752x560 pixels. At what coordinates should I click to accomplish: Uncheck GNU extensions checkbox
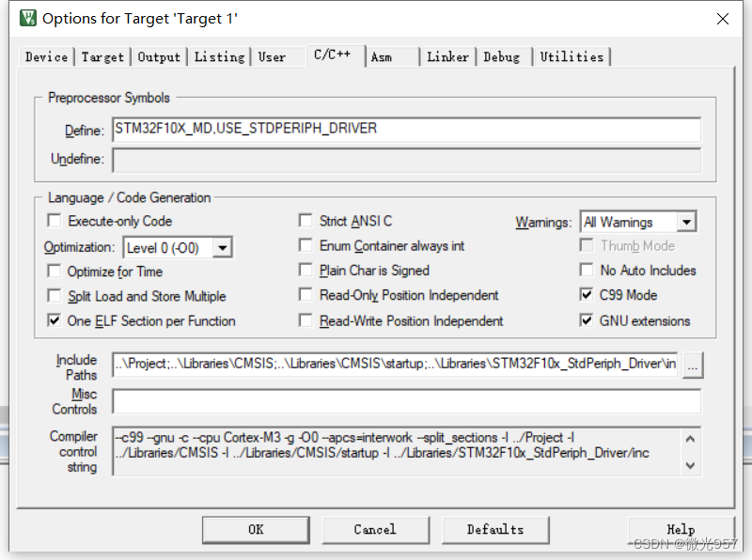[586, 320]
